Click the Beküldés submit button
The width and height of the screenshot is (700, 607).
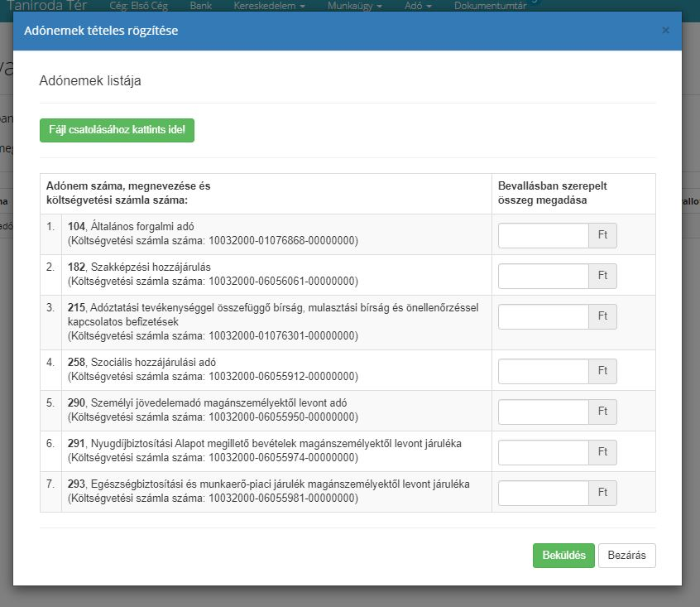563,556
